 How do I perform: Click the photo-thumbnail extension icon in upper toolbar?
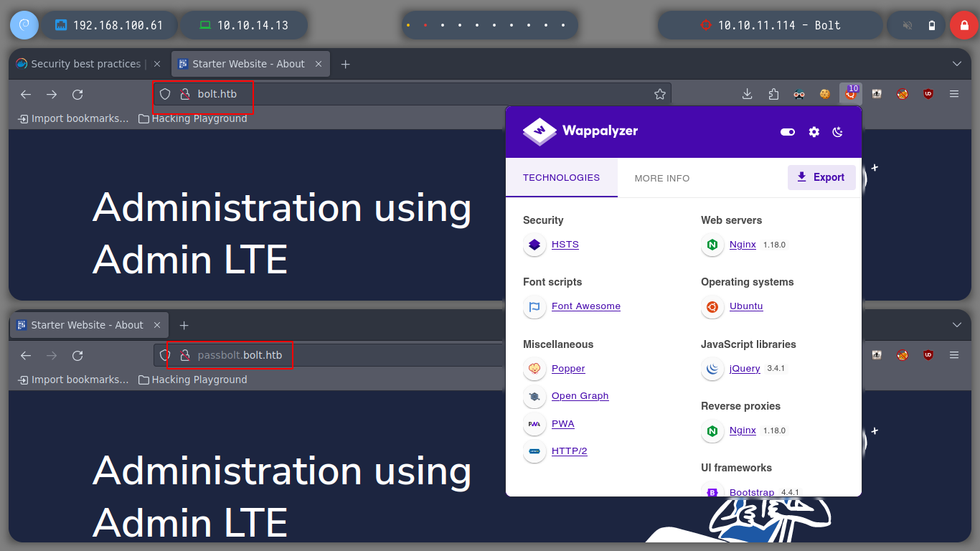point(877,94)
